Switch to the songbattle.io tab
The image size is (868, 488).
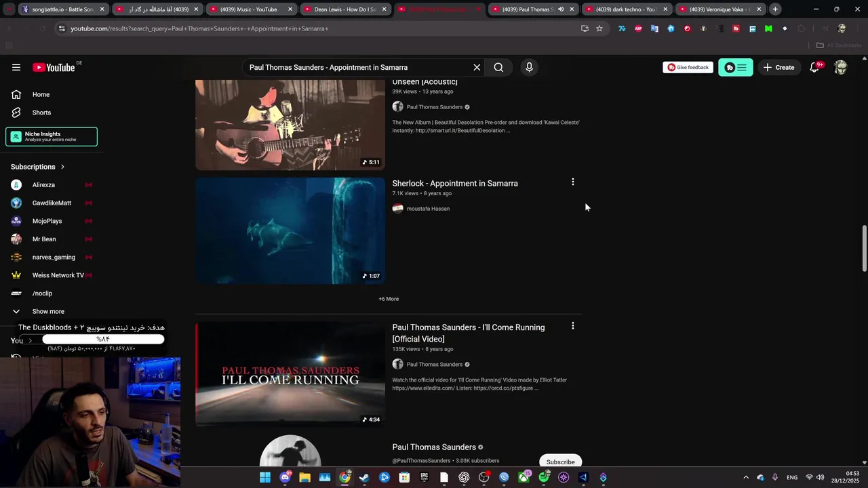click(x=62, y=9)
